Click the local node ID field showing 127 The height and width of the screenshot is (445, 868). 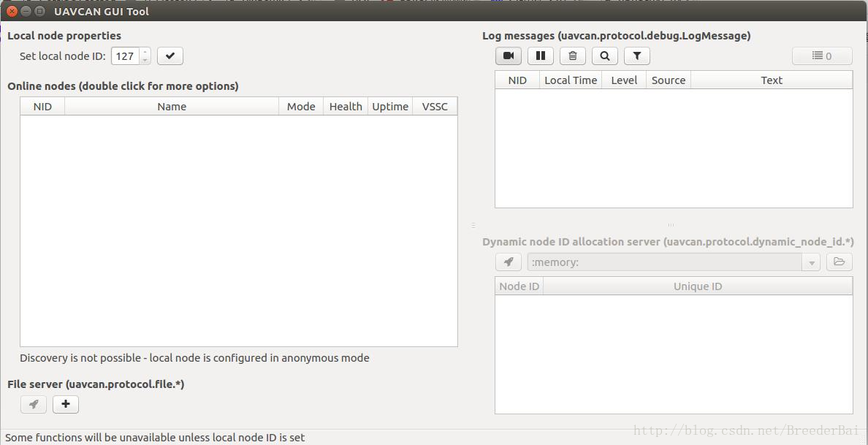(x=126, y=56)
